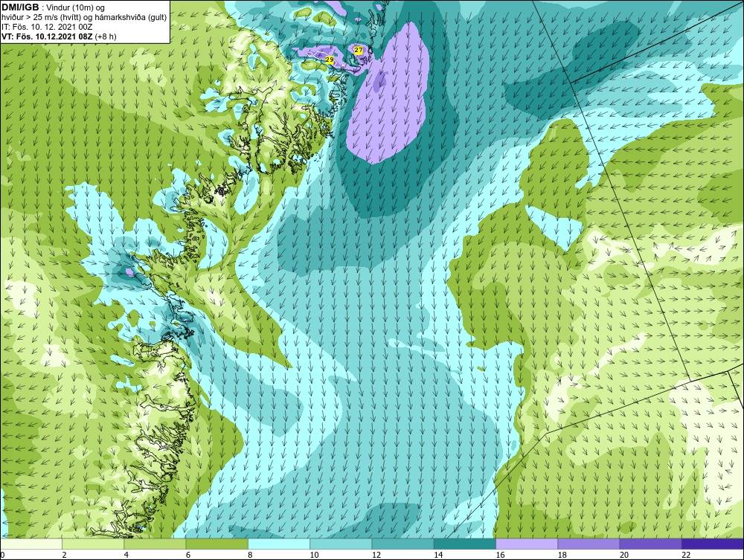Click the legend scale value '16'

click(500, 556)
